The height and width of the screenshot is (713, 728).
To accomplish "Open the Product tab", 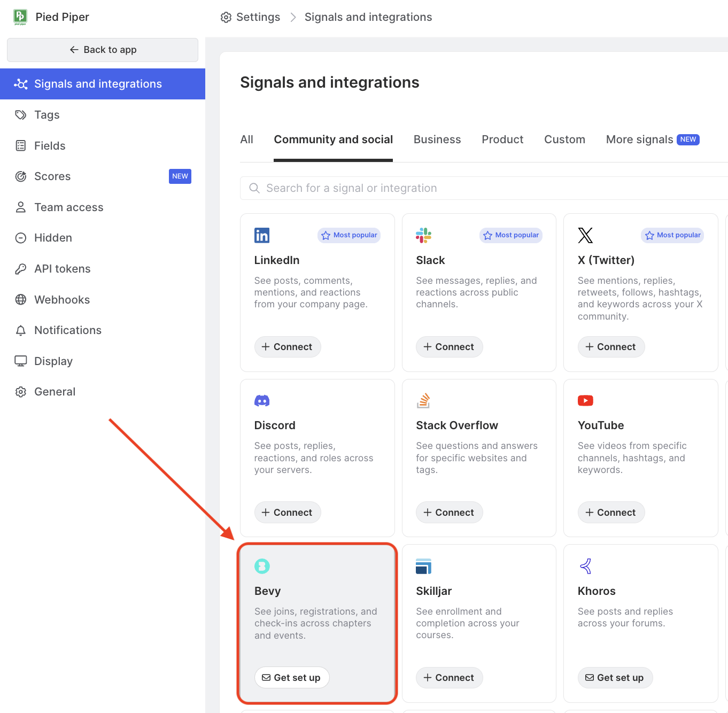I will [502, 139].
